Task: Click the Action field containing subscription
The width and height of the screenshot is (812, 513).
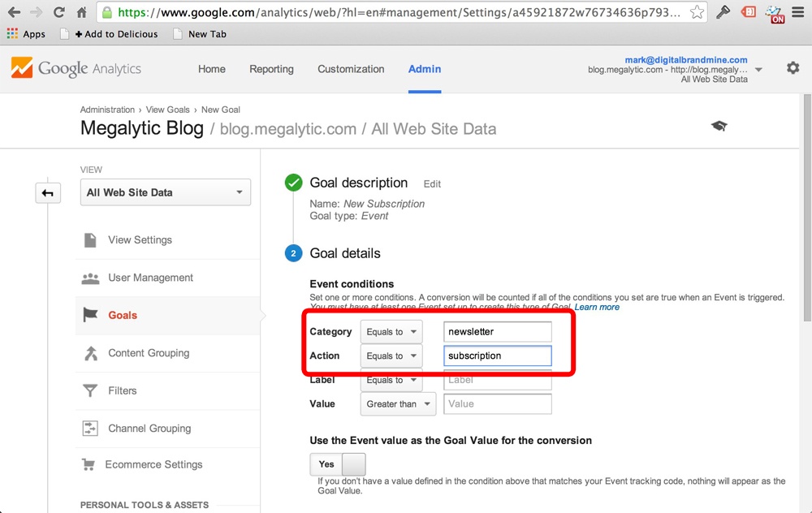Action: pyautogui.click(x=498, y=356)
